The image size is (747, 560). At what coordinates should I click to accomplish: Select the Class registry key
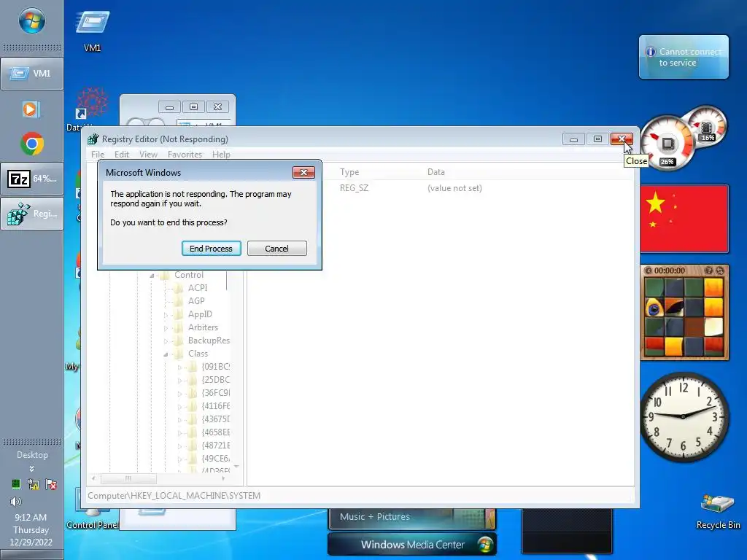coord(198,354)
